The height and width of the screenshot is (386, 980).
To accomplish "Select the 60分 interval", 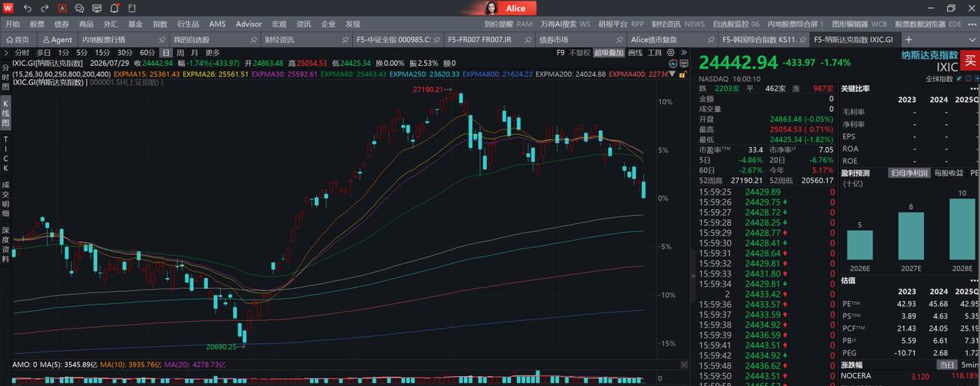I will 147,53.
